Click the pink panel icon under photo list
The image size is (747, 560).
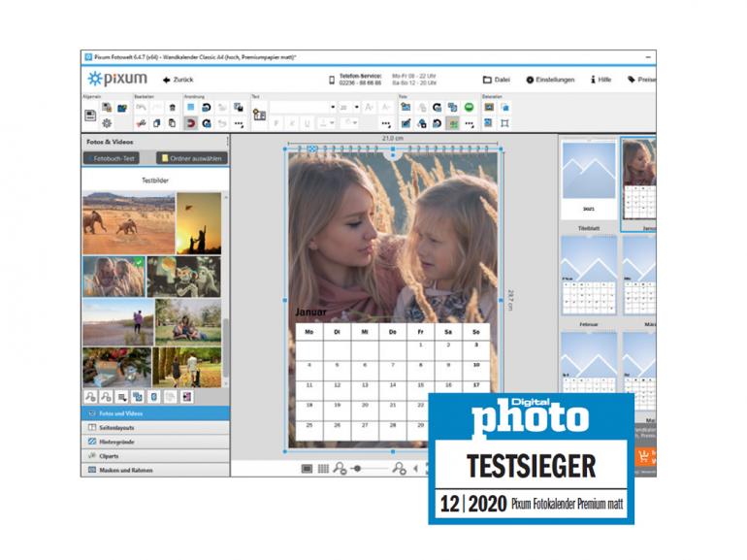[187, 397]
